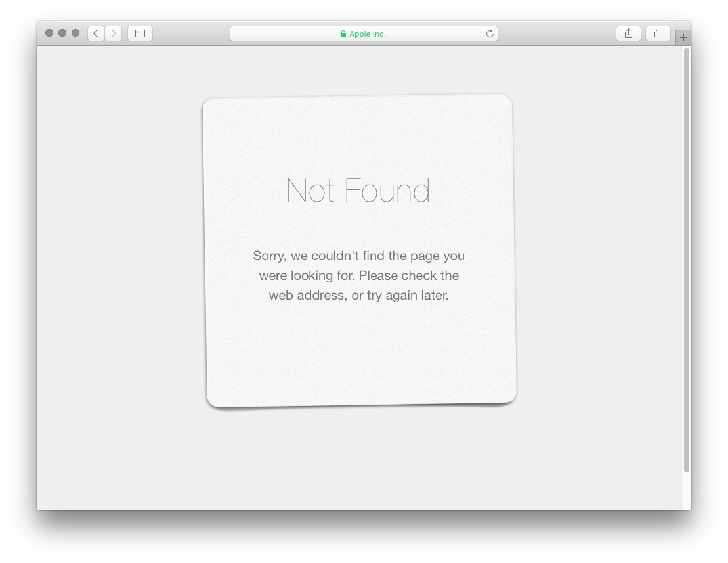Viewport: 728px width, 563px height.
Task: Toggle the Safari sidebar button
Action: (x=140, y=34)
